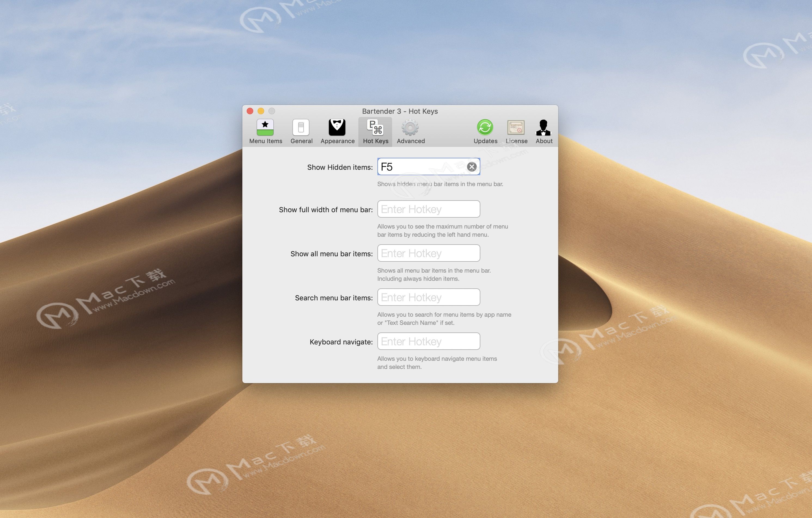Select the Hot Keys toolbar icon
812x518 pixels.
(375, 132)
